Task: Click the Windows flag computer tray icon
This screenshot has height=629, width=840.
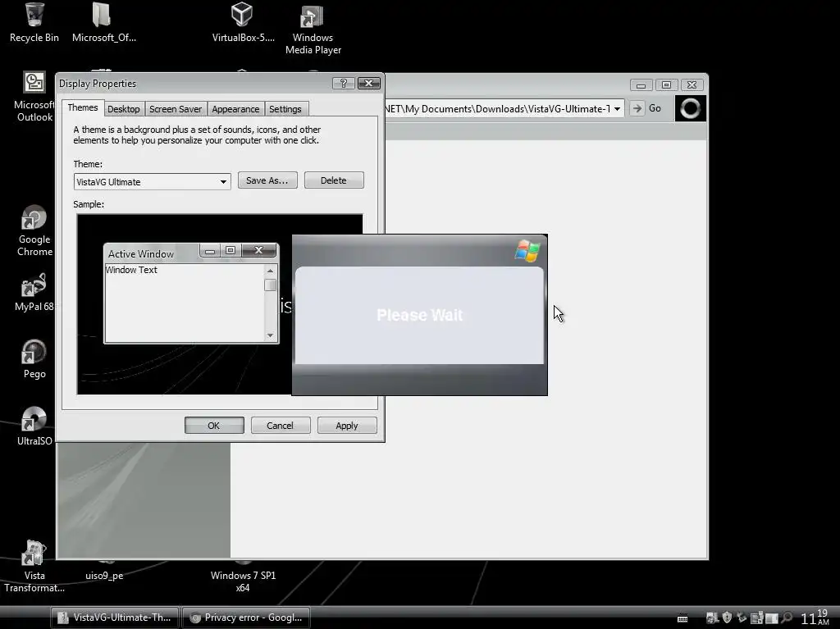Action: [x=713, y=618]
